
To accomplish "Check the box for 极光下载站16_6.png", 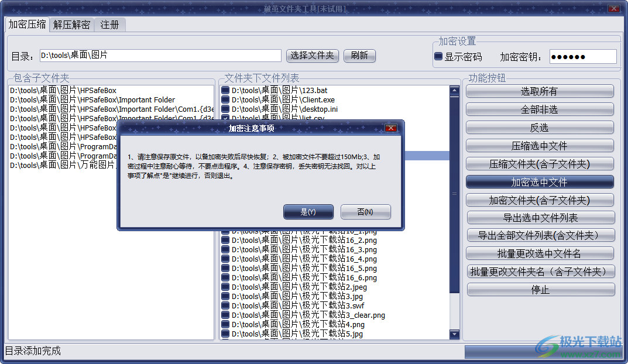I will [x=225, y=277].
